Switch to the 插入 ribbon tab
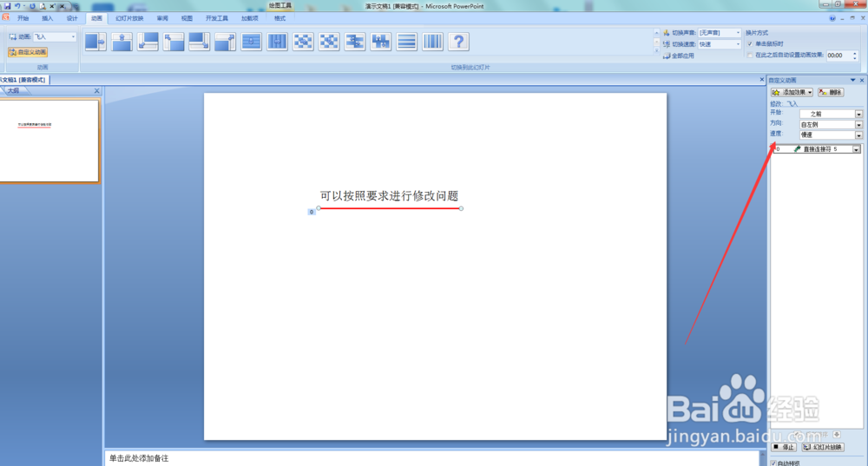 coord(48,18)
